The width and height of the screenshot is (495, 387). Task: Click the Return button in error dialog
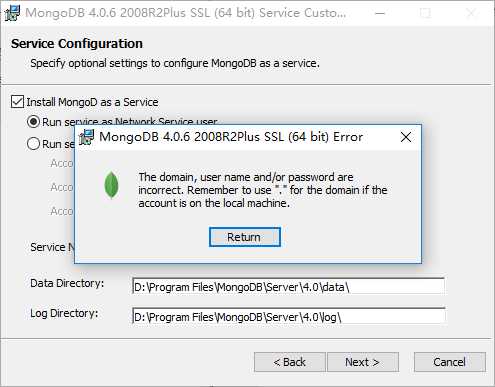pos(245,237)
